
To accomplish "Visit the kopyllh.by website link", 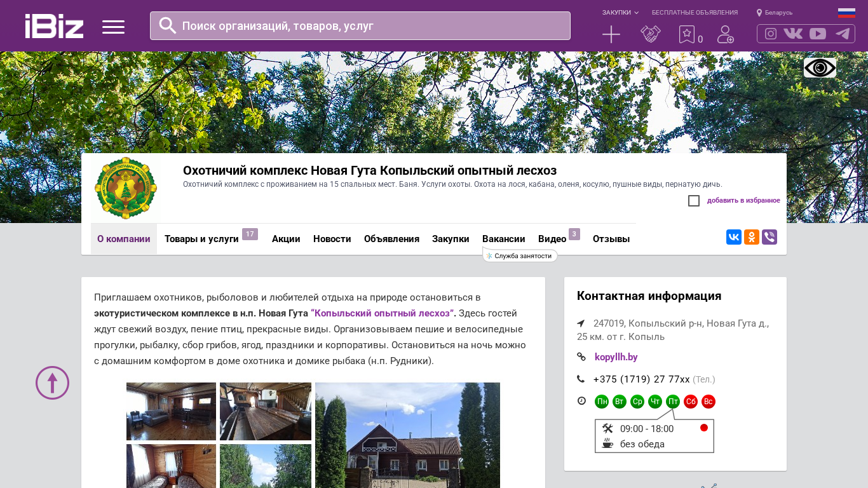I will pos(616,357).
